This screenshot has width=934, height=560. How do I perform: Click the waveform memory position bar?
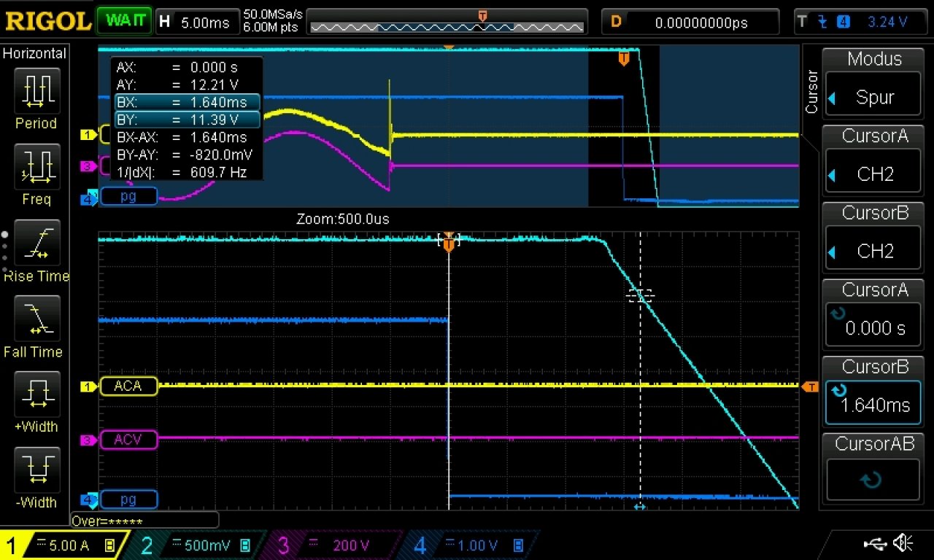tap(447, 22)
